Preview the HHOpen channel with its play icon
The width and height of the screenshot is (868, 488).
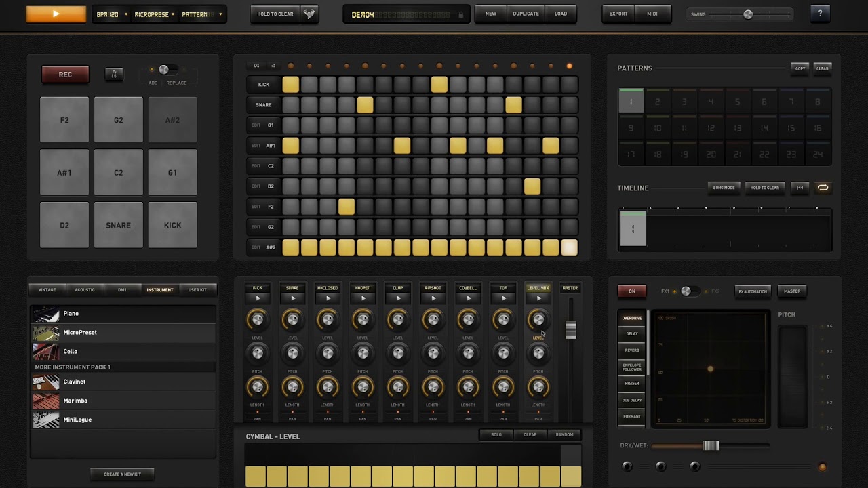coord(363,298)
